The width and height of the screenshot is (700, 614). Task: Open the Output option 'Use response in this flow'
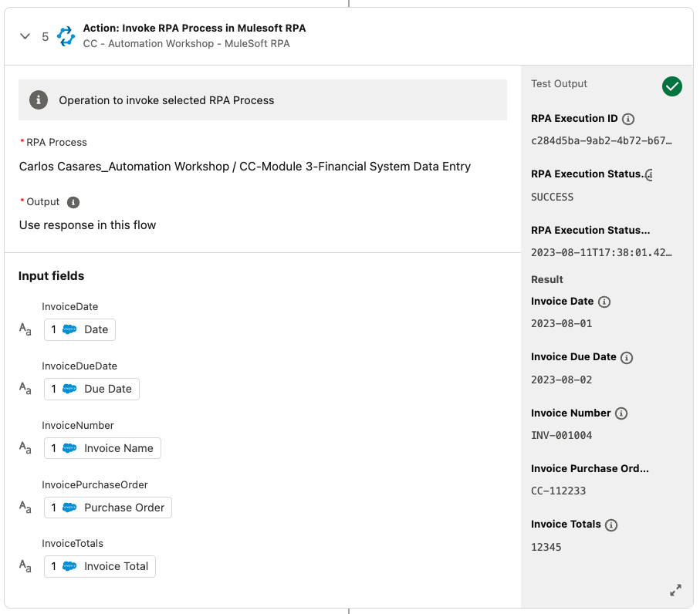pos(87,225)
